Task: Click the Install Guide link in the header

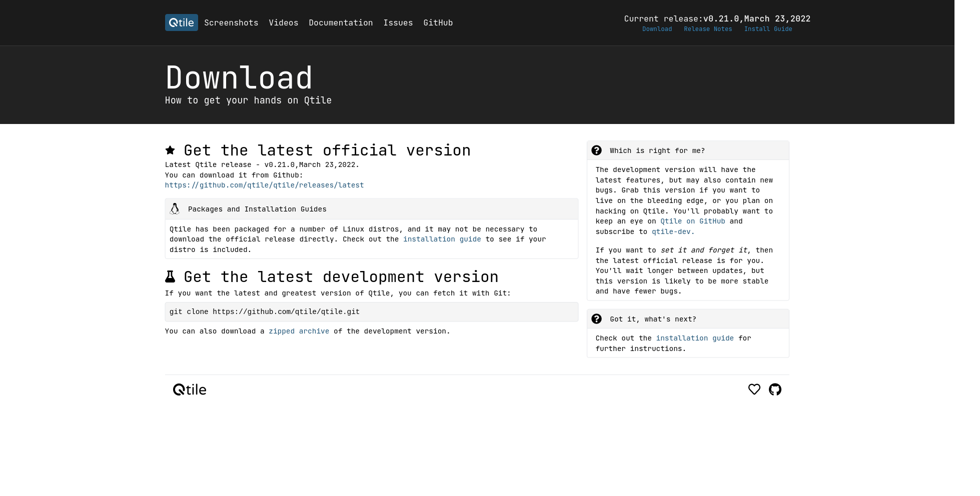Action: tap(768, 29)
